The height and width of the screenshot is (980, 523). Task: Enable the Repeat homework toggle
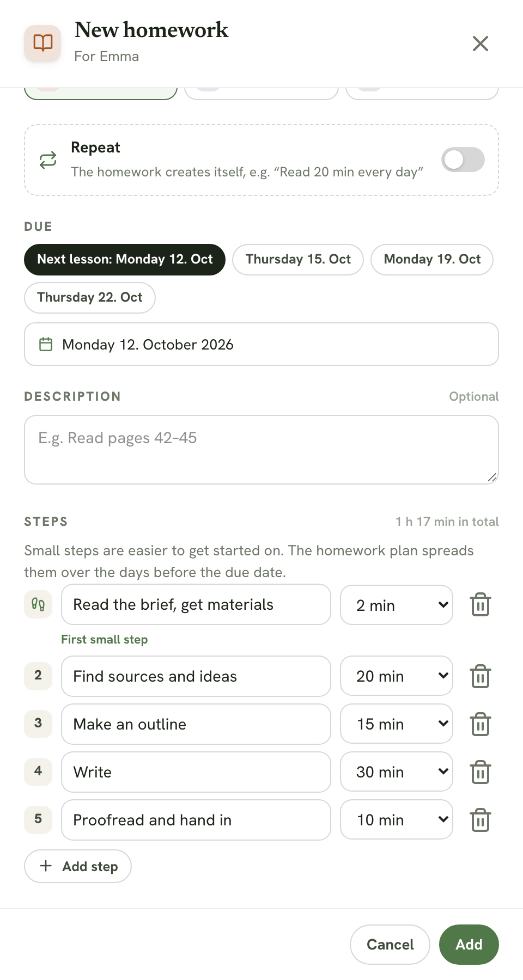[463, 160]
